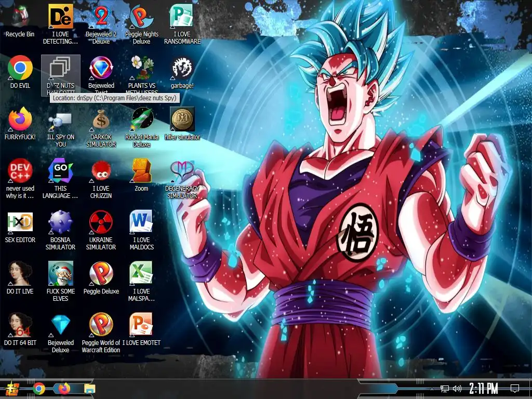Screen dimensions: 532x399
Task: Click the Firefox icon in the taskbar
Action: 64,389
